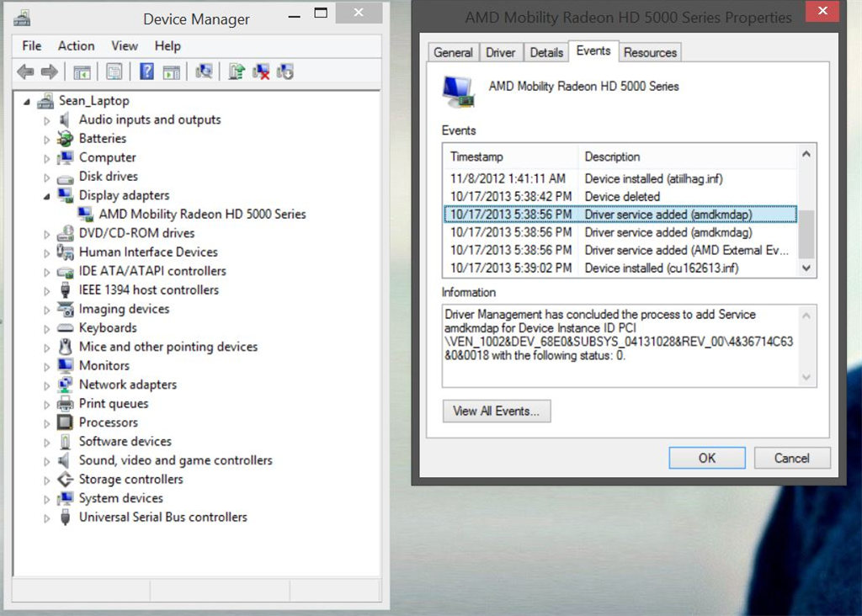Click the View All Events button

pos(497,411)
